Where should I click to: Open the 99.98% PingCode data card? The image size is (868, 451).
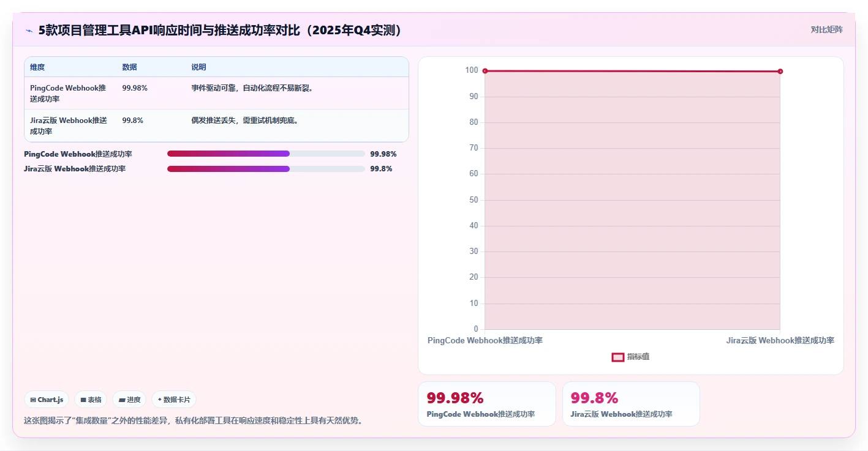487,404
